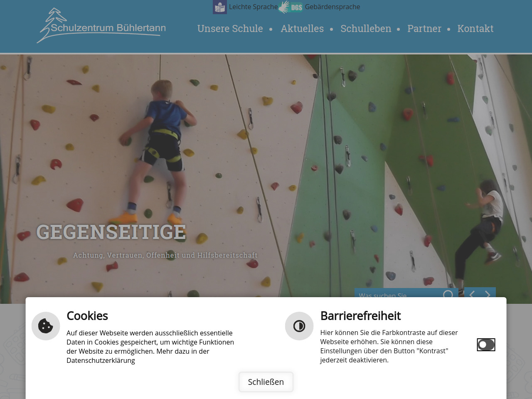Open the Gebärdensprache text link
The image size is (532, 399).
(x=332, y=7)
